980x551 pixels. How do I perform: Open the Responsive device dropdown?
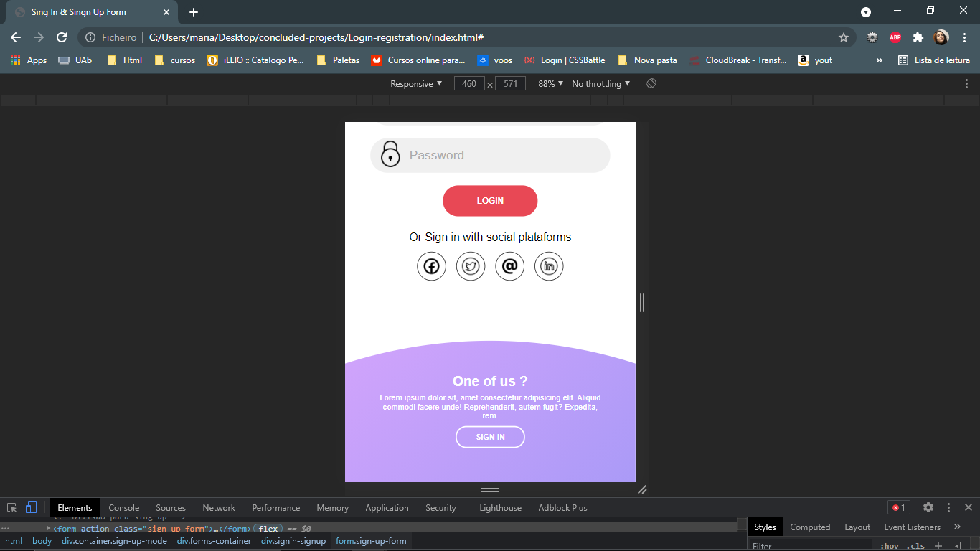[x=416, y=84]
